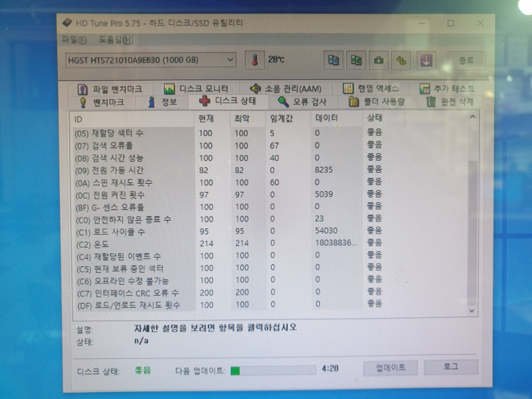Switch to the 소음 관리(AAM) tab
The height and width of the screenshot is (399, 532).
[286, 89]
